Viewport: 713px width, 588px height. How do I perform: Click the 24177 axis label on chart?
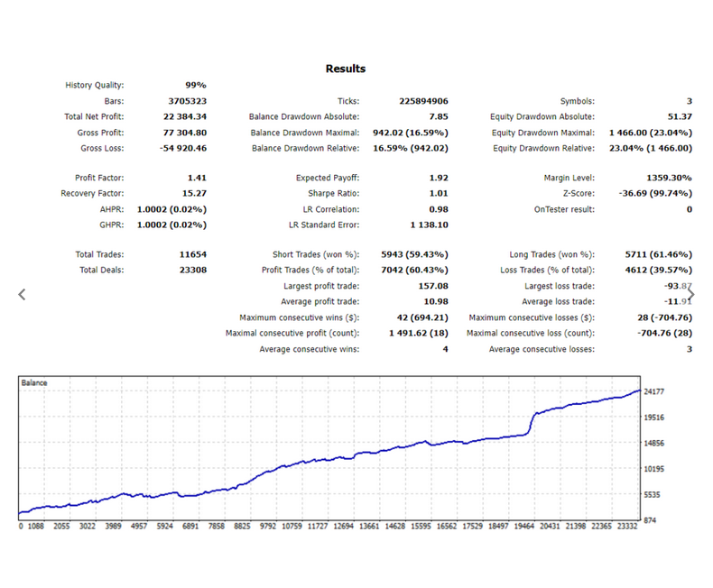(654, 391)
